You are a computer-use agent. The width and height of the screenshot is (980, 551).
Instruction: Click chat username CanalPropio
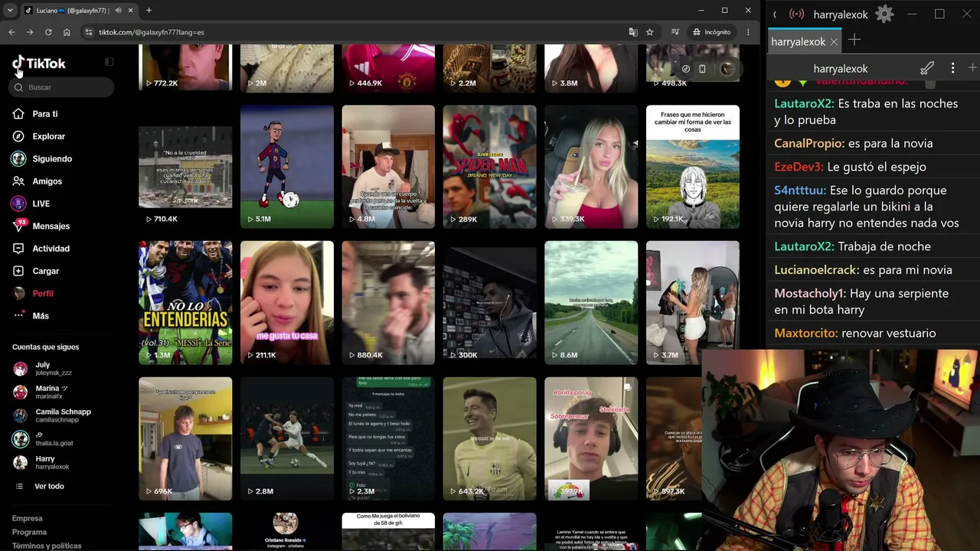coord(809,143)
